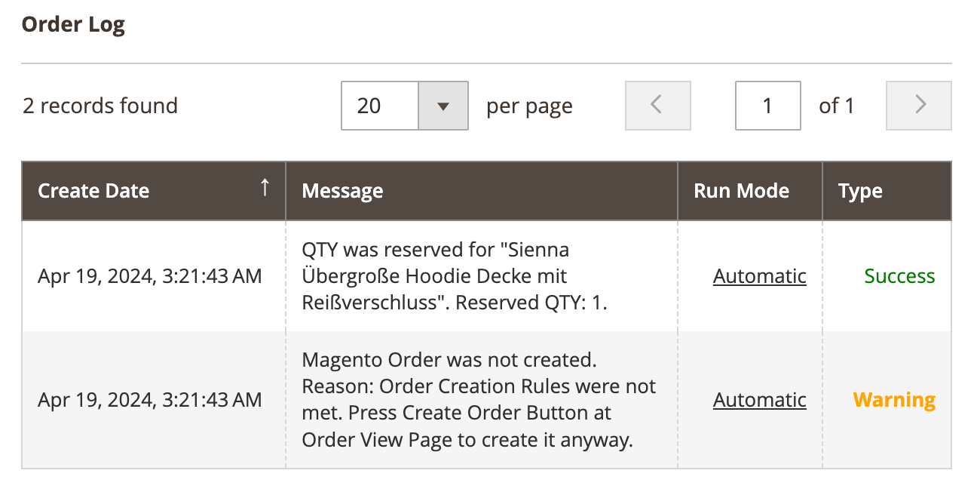980x495 pixels.
Task: Click the 2 records found label
Action: tap(100, 106)
